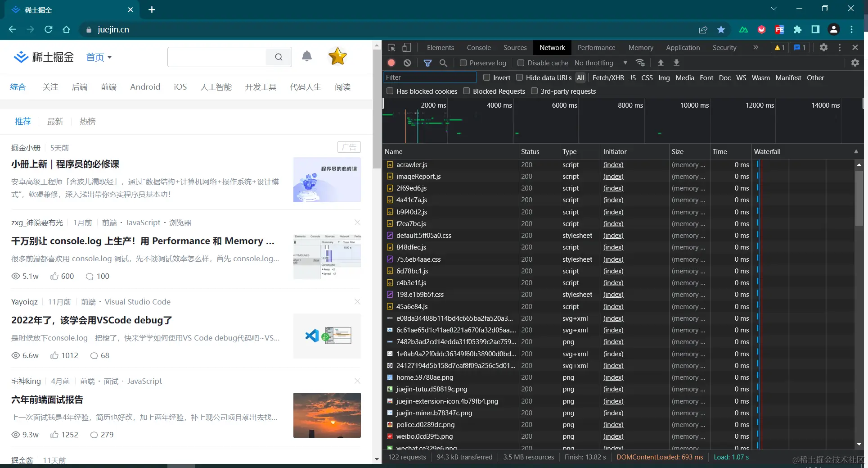The height and width of the screenshot is (468, 868).
Task: Toggle the device toolbar icon
Action: pyautogui.click(x=406, y=47)
